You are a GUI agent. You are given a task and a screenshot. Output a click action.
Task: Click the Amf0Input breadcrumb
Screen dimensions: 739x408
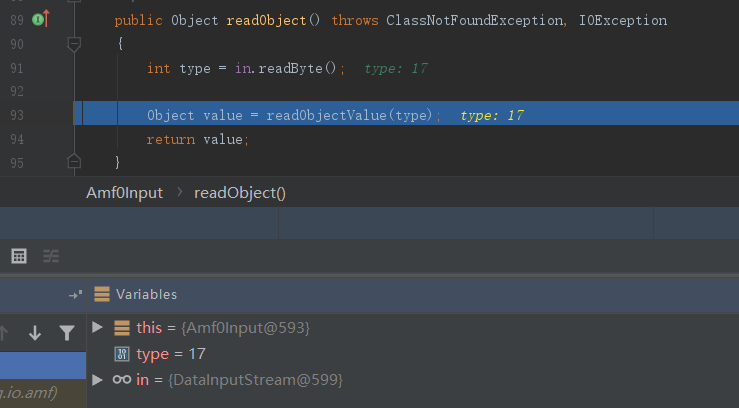coord(124,192)
